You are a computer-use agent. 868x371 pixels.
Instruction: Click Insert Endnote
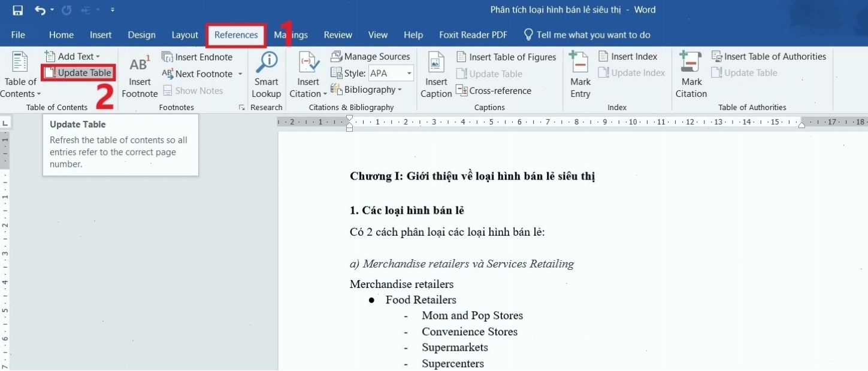(x=197, y=57)
